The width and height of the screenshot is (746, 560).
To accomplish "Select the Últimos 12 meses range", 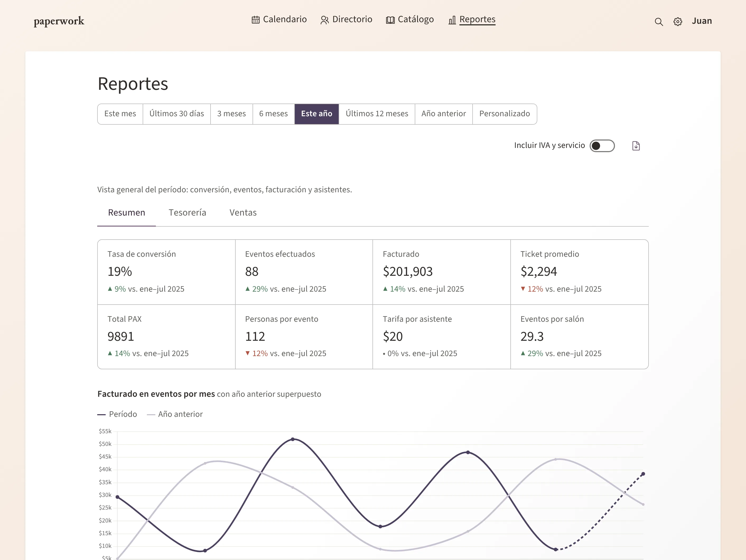I will [377, 114].
